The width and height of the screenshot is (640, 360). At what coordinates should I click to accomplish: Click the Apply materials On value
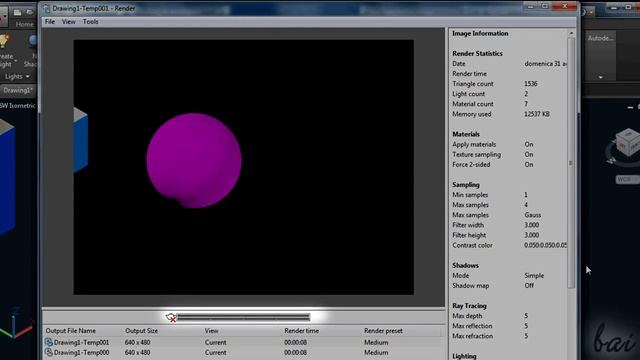pos(529,144)
